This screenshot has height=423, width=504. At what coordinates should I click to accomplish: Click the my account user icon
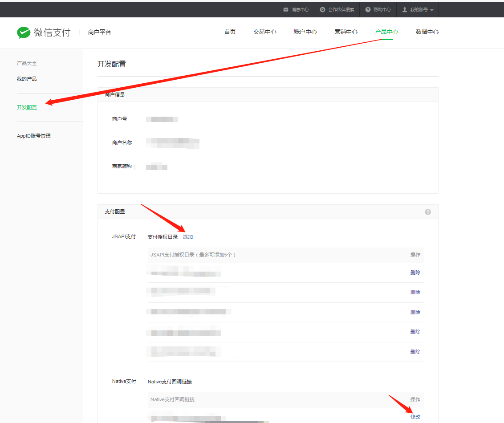(x=405, y=10)
